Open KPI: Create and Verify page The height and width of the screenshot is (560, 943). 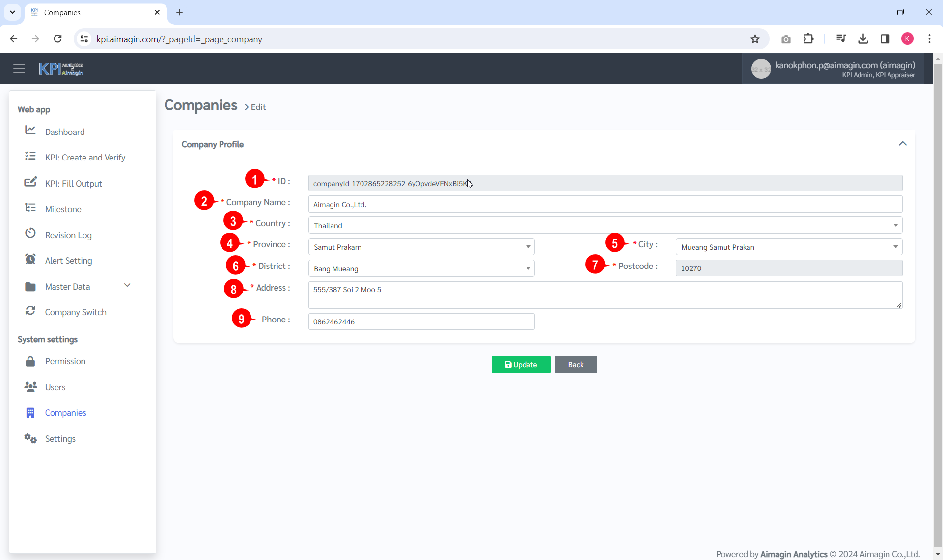tap(85, 158)
